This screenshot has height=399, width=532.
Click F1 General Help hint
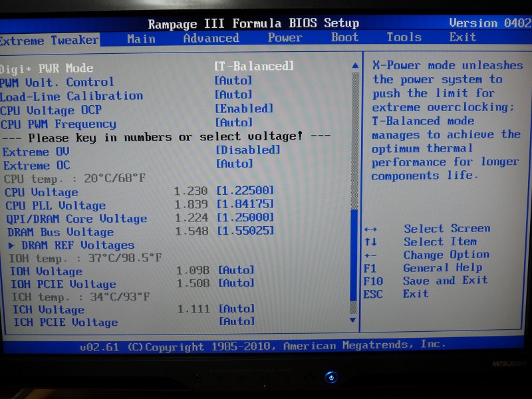pyautogui.click(x=423, y=268)
